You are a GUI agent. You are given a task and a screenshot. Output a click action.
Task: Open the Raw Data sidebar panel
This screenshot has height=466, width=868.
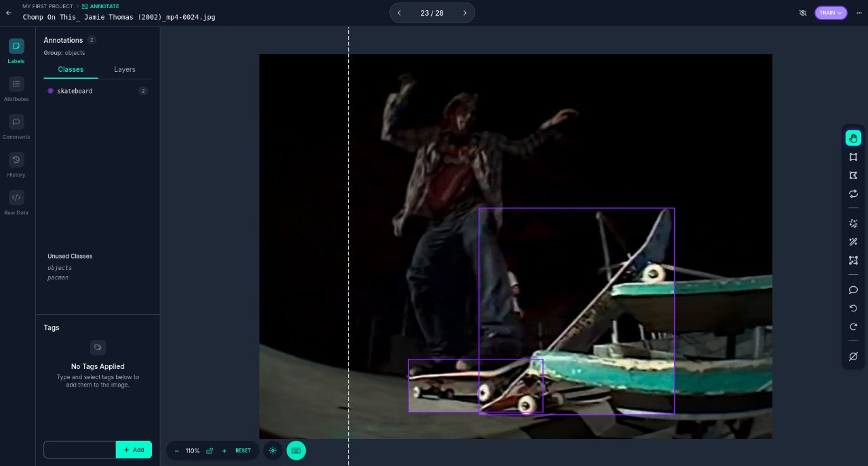point(16,203)
